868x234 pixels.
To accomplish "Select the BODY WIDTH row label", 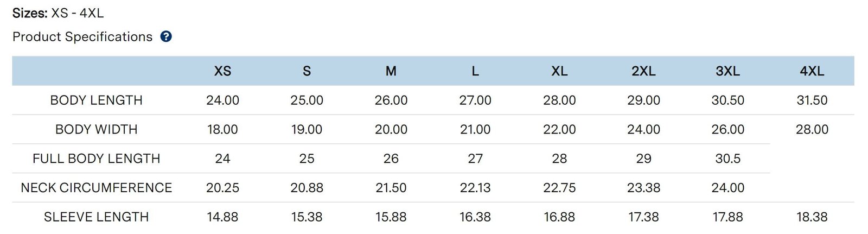I will coord(96,130).
